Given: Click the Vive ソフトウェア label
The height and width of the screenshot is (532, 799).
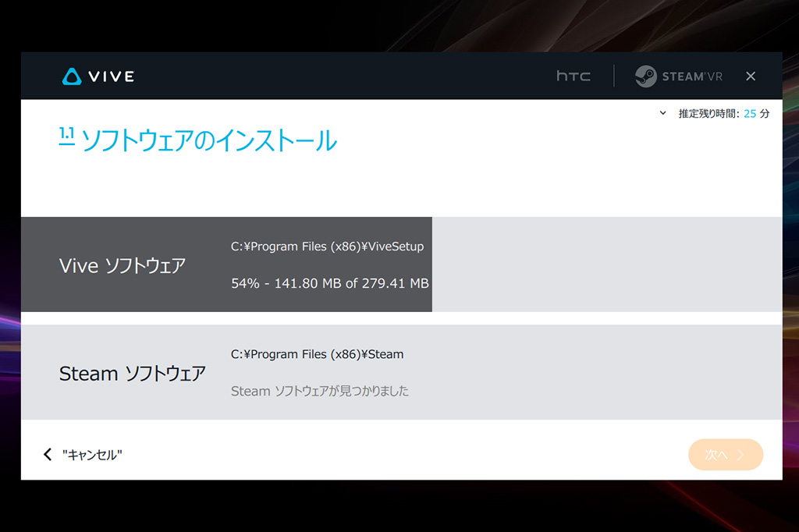Looking at the screenshot, I should 123,265.
